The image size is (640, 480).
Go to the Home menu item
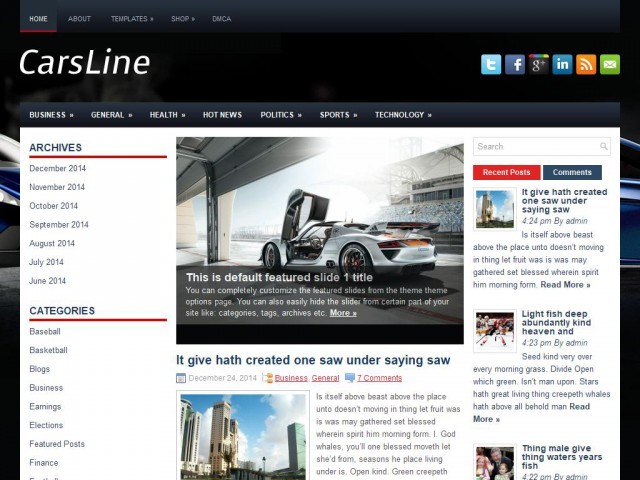click(38, 19)
